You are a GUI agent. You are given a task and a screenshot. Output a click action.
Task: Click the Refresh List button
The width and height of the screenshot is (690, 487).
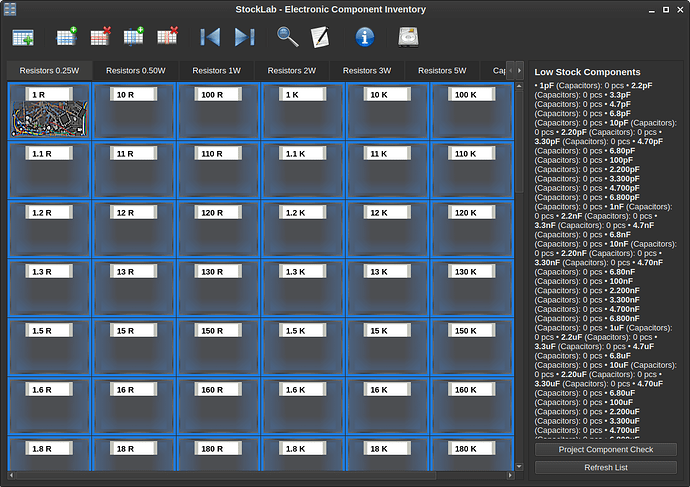(x=606, y=467)
